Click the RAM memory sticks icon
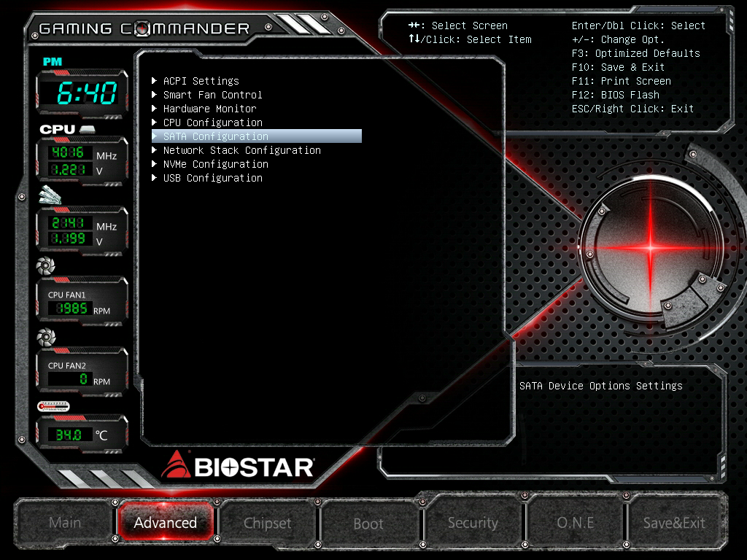The width and height of the screenshot is (747, 560). 50,195
